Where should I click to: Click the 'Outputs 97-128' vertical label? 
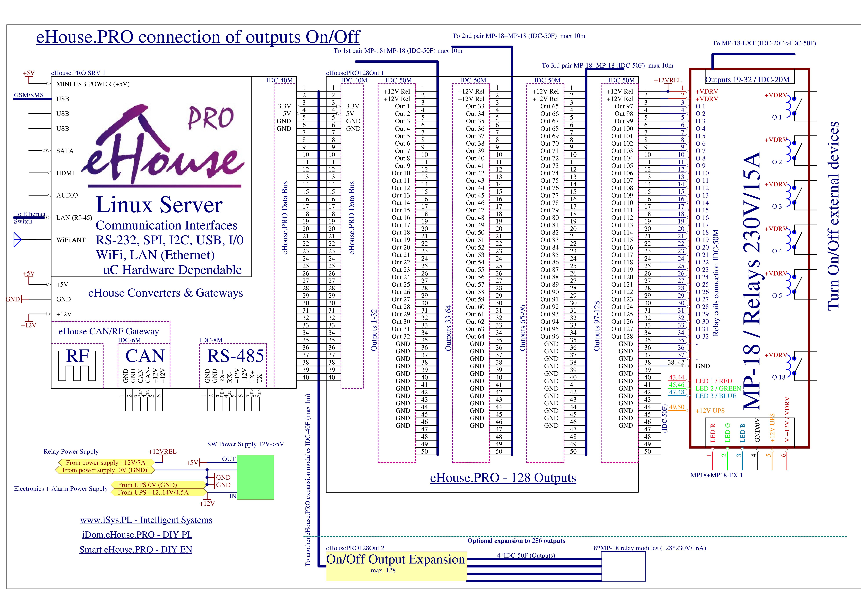597,326
